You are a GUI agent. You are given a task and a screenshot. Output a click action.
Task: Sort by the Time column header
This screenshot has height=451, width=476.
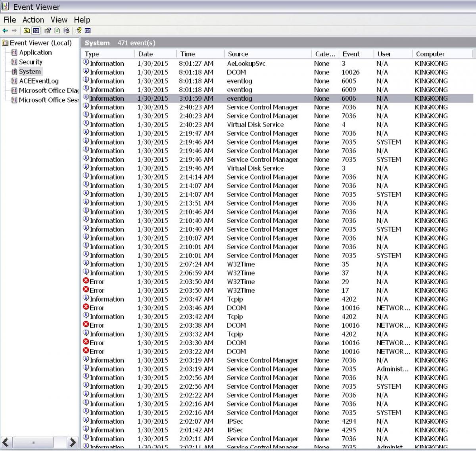[200, 54]
